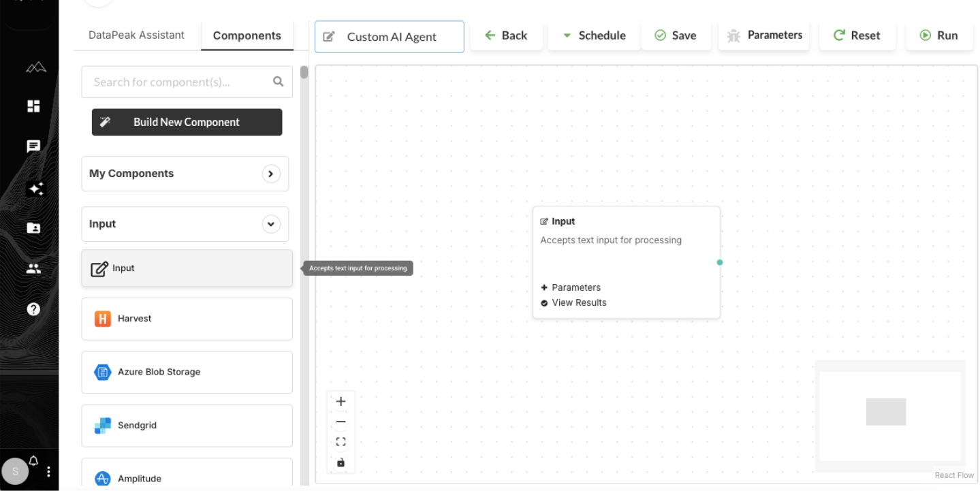The height and width of the screenshot is (491, 980).
Task: Select the Sendgrid label
Action: (137, 426)
